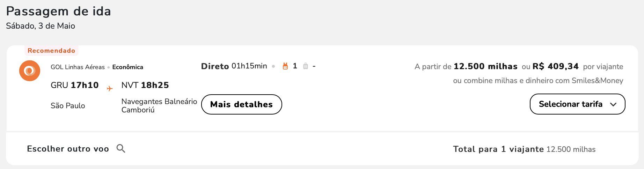Open the Mais detalhes button

(242, 104)
